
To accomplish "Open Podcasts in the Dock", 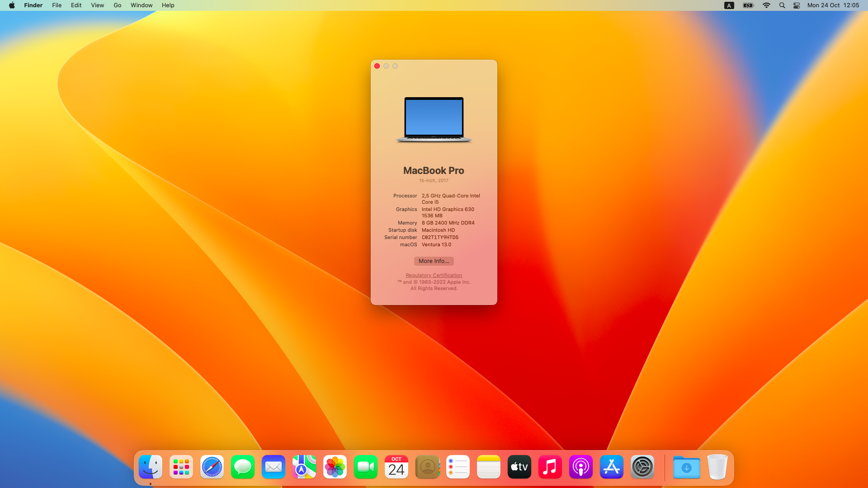I will tap(581, 467).
